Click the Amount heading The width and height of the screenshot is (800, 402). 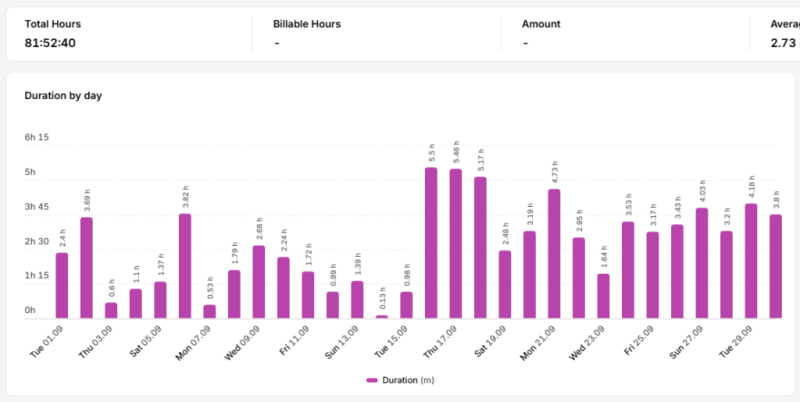[541, 24]
